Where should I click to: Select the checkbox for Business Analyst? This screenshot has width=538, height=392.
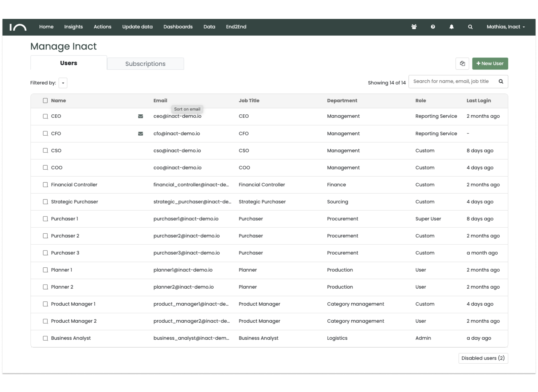[45, 338]
